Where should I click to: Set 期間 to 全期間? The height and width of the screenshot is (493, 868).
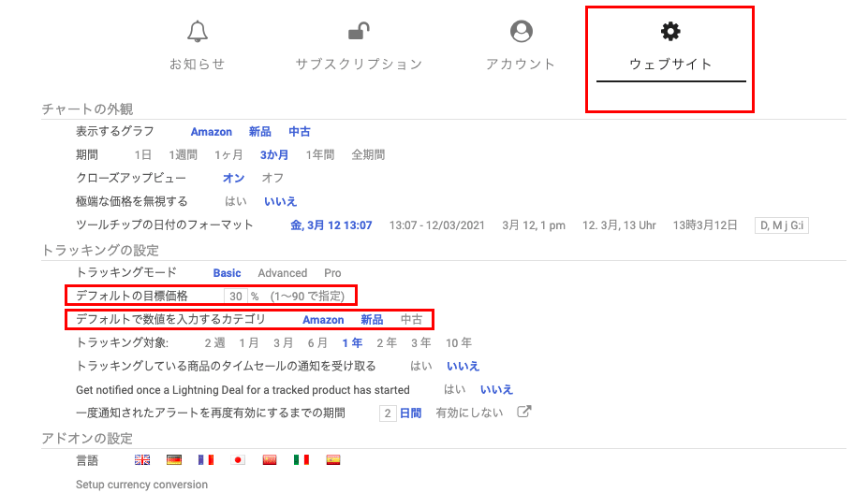click(368, 155)
